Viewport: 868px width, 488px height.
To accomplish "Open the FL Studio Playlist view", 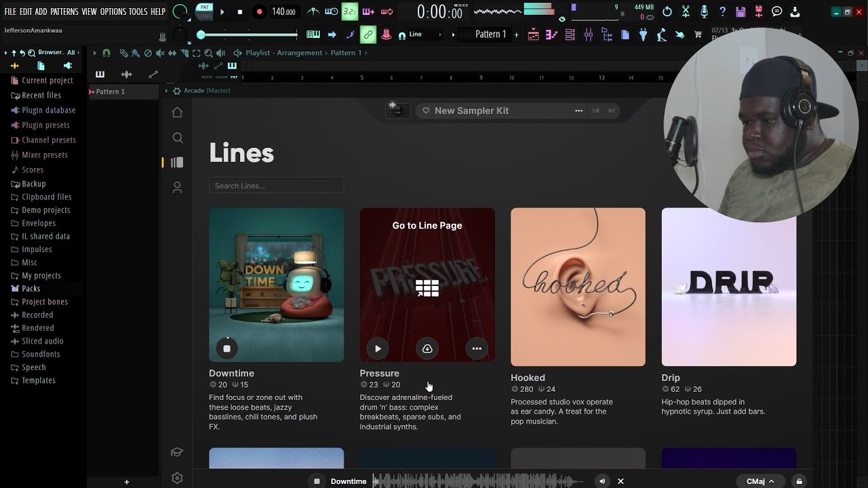I will click(x=534, y=35).
